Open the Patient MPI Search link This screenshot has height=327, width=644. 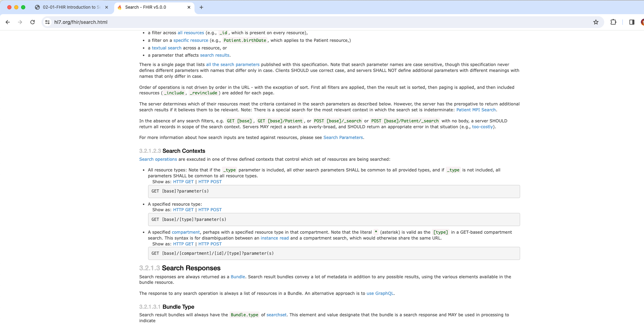pos(476,110)
